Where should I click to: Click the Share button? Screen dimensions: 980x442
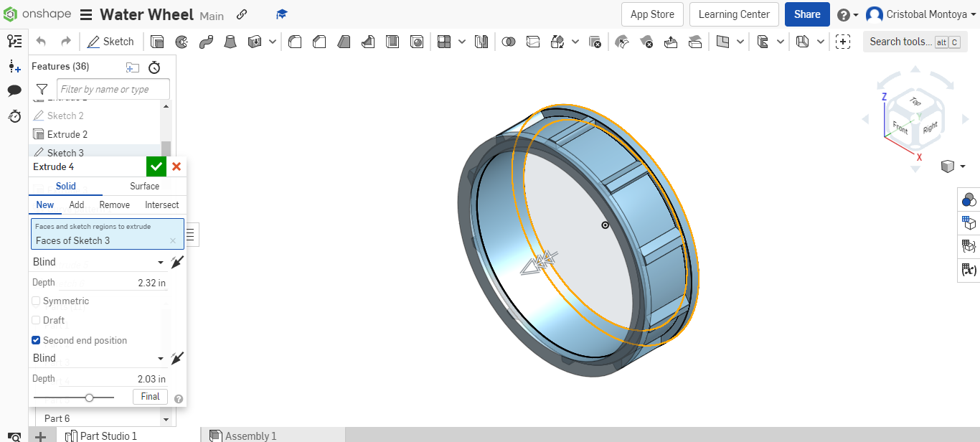[x=806, y=14]
